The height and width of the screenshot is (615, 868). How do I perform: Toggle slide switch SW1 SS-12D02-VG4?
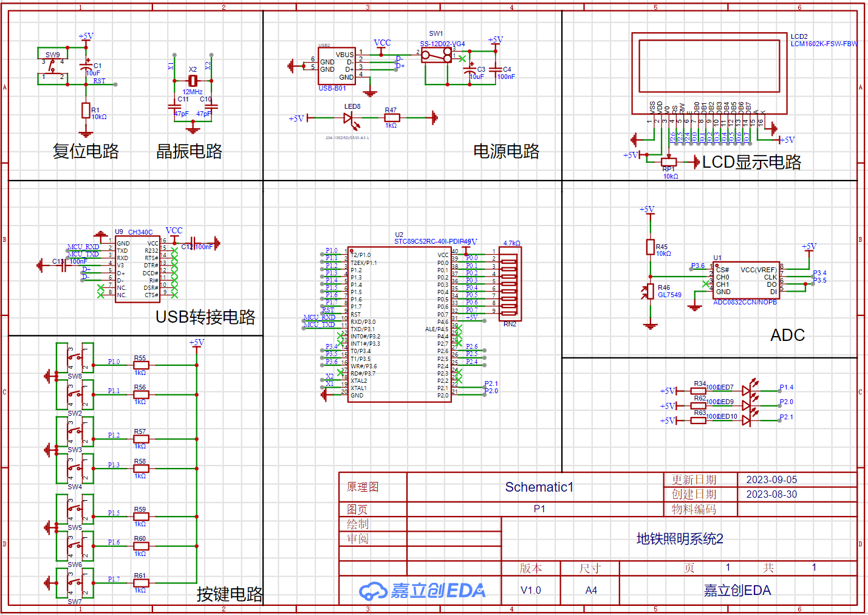(436, 55)
